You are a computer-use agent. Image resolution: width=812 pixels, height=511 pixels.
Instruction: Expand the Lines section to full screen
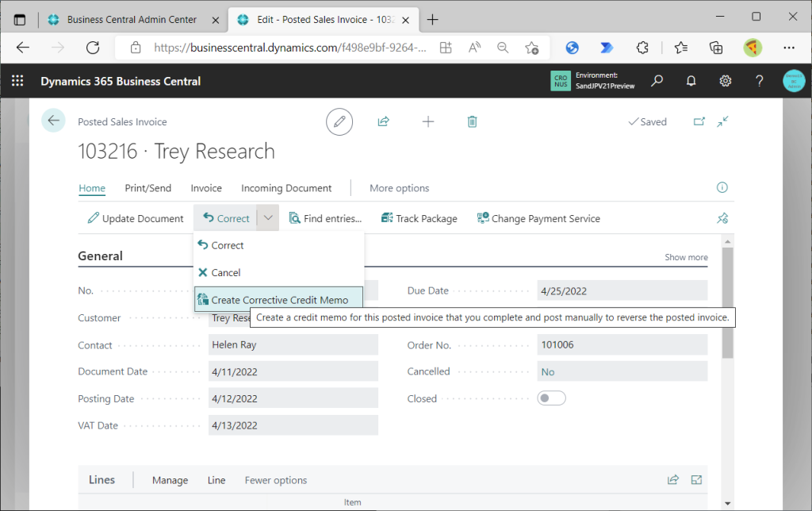click(696, 480)
